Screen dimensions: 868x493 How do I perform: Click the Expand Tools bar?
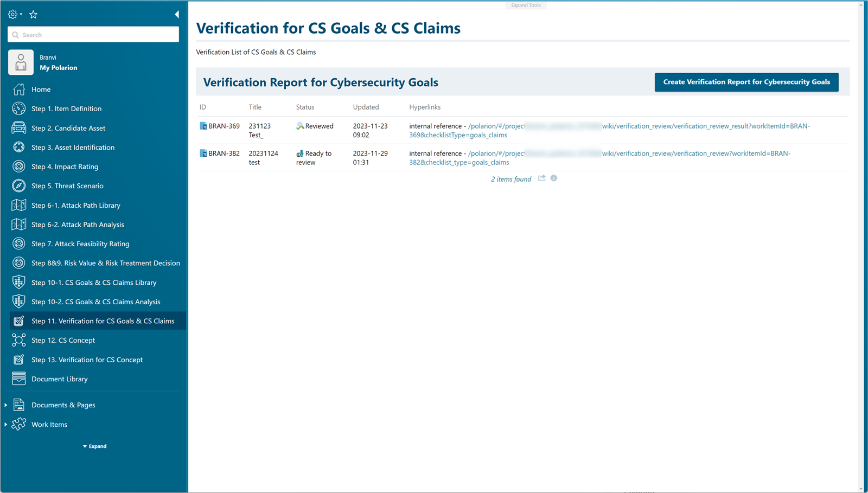coord(526,5)
